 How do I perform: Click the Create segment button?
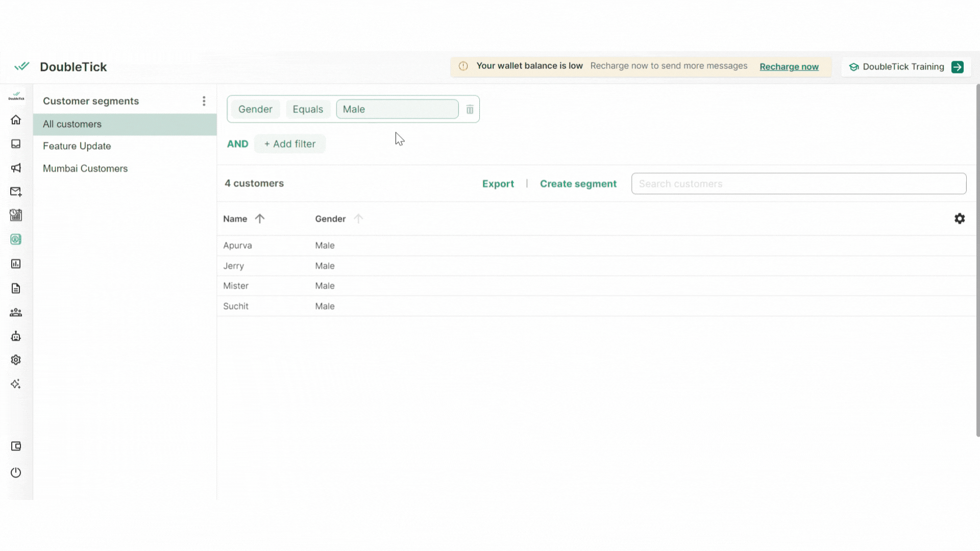pyautogui.click(x=578, y=184)
